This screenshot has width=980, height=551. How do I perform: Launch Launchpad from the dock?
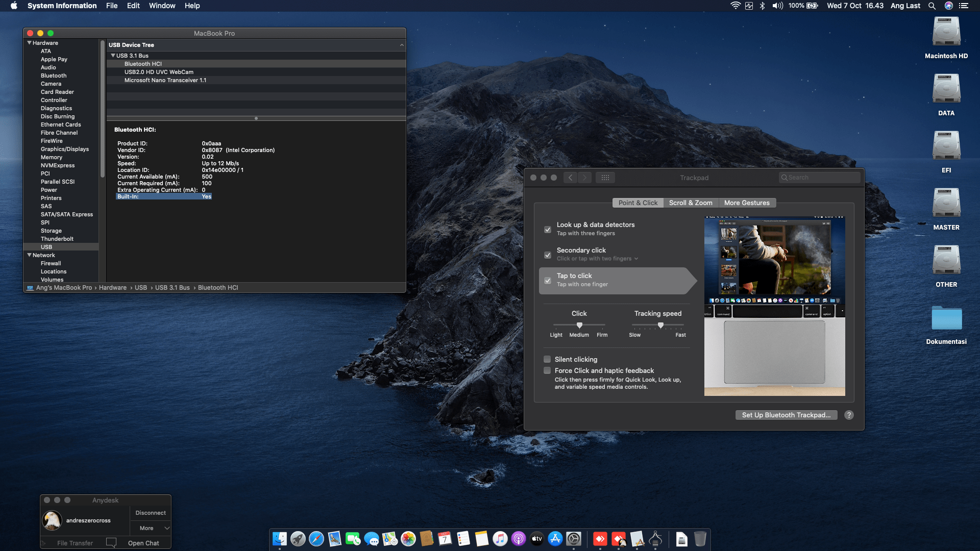pos(298,539)
